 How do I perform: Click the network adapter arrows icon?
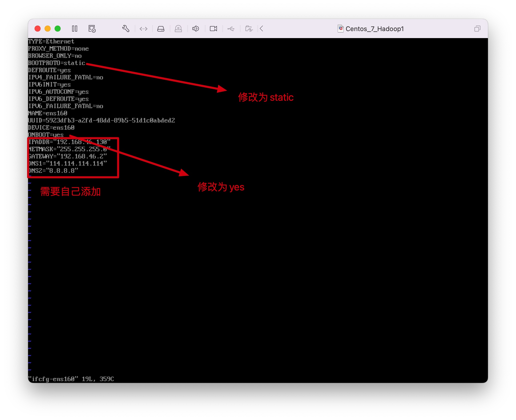(x=144, y=29)
